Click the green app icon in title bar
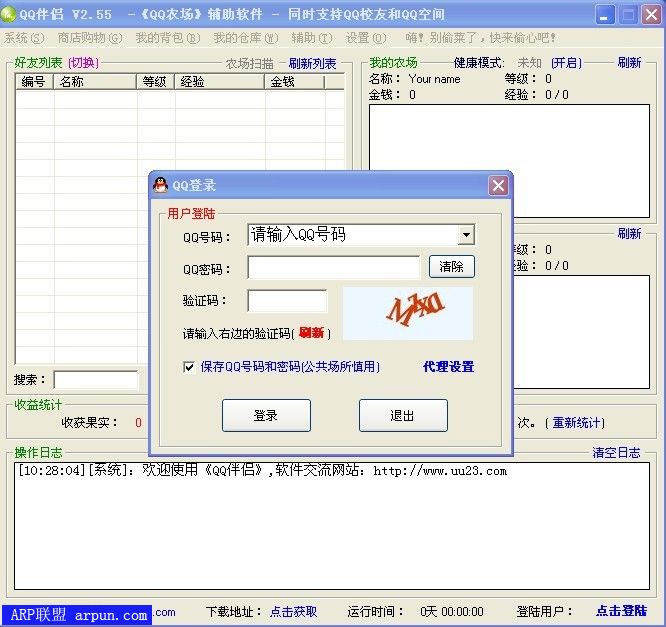The width and height of the screenshot is (666, 627). (x=8, y=14)
